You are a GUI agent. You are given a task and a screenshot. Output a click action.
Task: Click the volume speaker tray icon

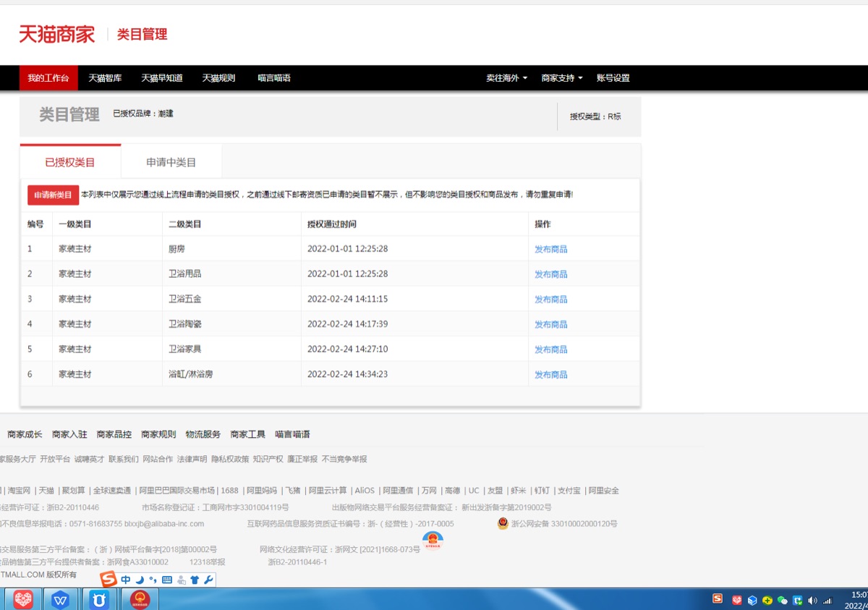(812, 600)
